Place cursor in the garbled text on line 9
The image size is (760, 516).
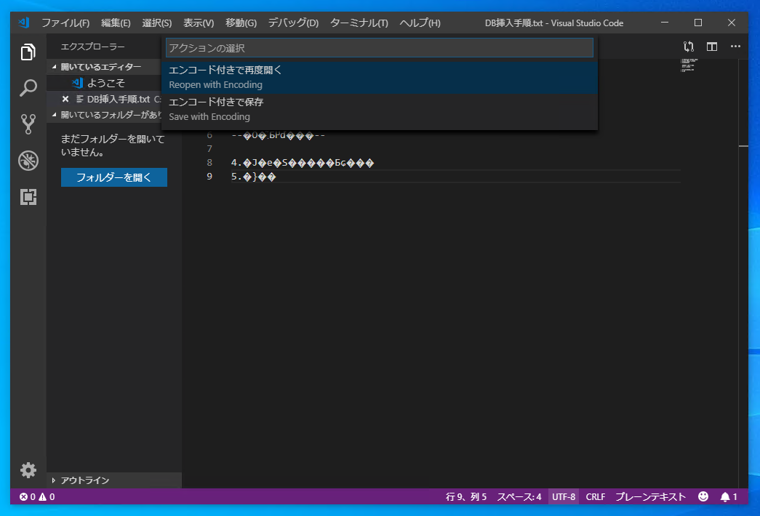click(253, 177)
